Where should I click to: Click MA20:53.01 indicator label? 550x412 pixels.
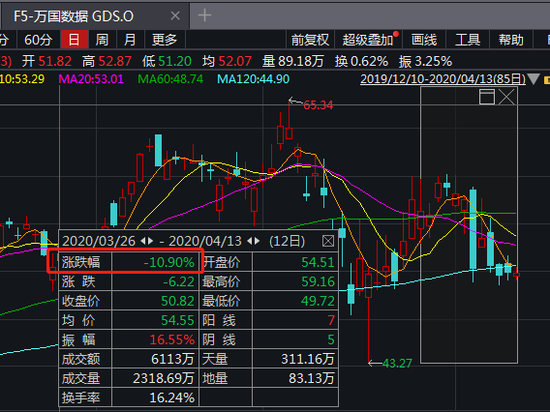pos(91,79)
